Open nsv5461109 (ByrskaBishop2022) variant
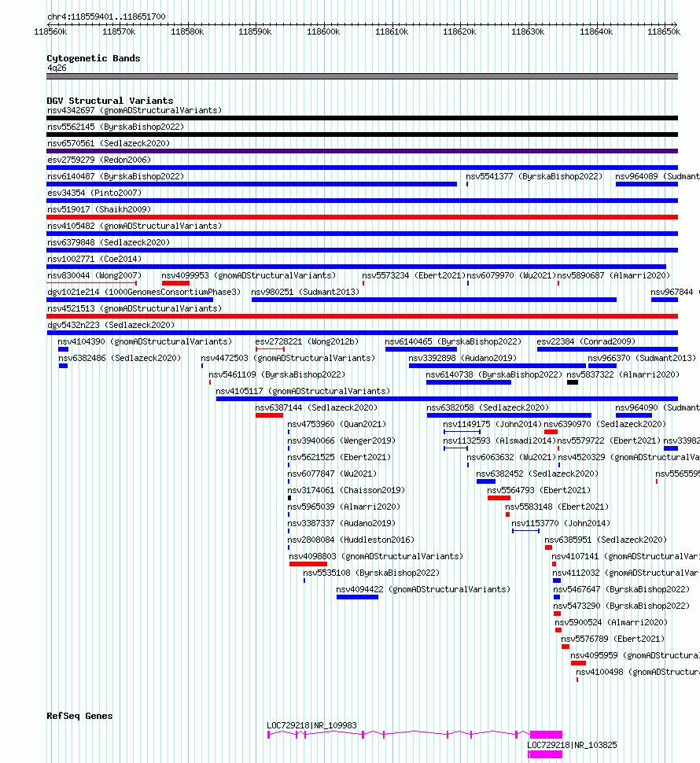 tap(277, 375)
